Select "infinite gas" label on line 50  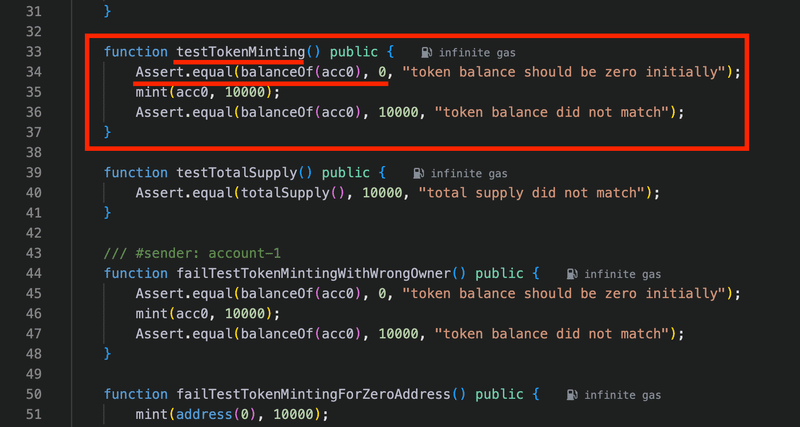(x=622, y=395)
